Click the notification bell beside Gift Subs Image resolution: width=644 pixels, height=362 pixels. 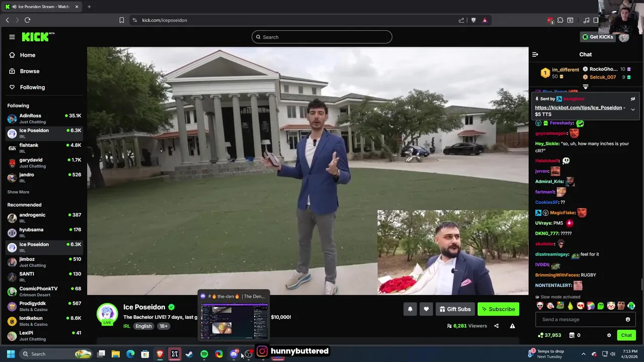tap(410, 309)
